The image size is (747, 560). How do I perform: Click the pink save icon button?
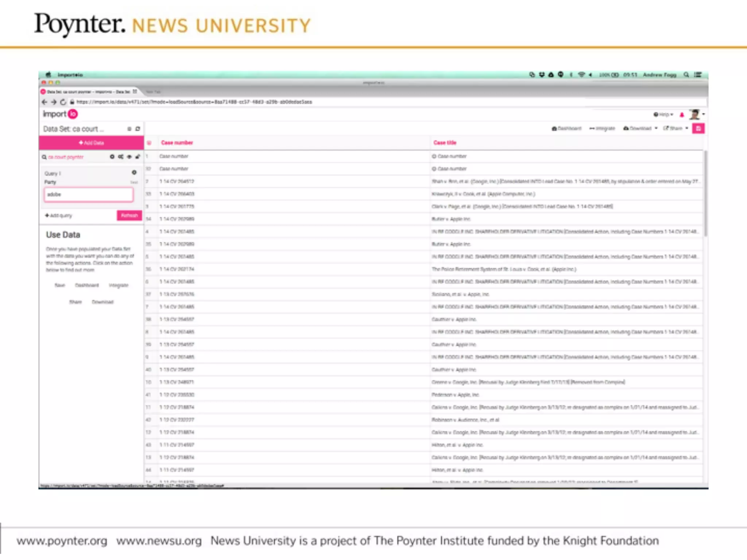pos(698,128)
